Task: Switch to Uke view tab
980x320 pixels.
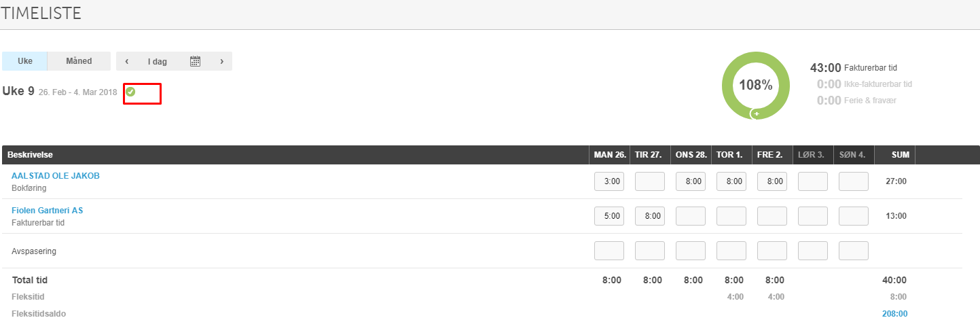Action: [25, 61]
